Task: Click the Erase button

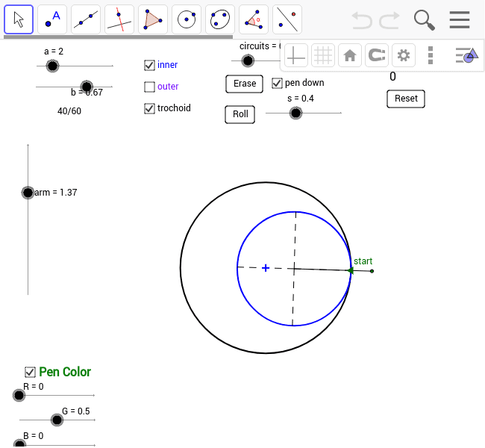Action: 244,84
